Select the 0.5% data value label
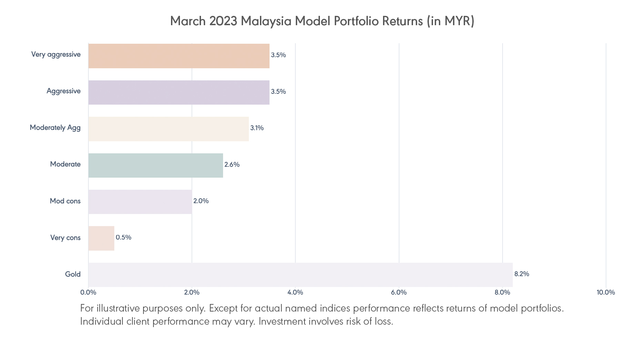The image size is (644, 344). pyautogui.click(x=123, y=237)
